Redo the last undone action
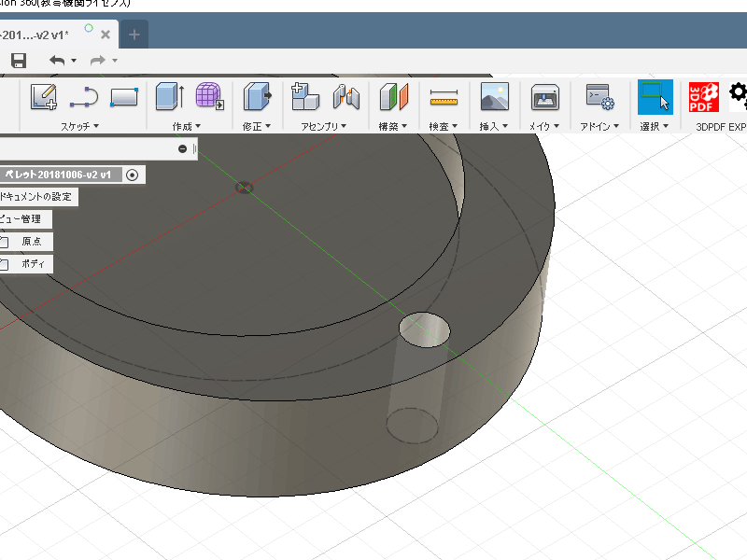This screenshot has height=560, width=747. pos(98,61)
